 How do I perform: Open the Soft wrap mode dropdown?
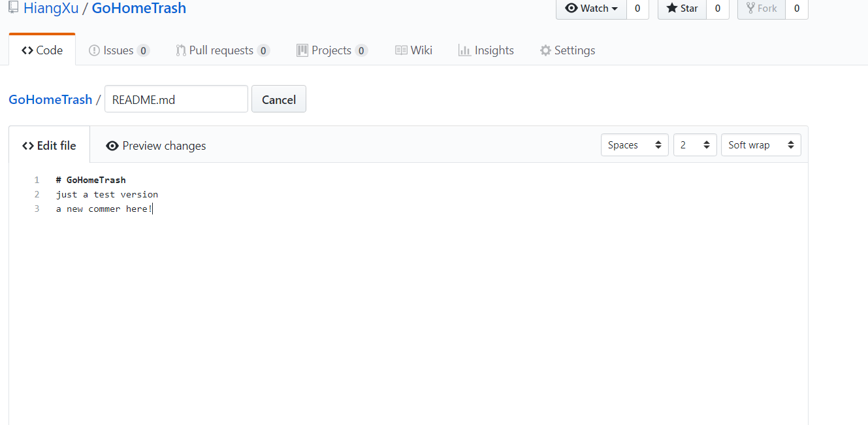[761, 145]
